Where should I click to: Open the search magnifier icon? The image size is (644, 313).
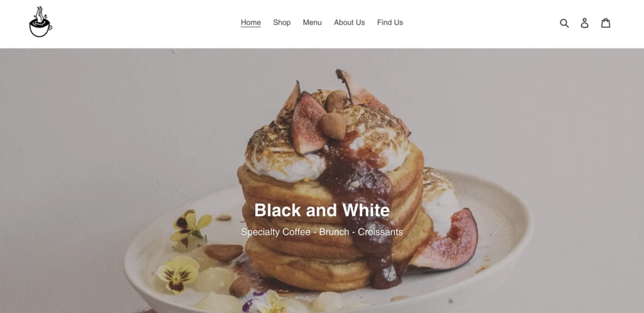[564, 23]
